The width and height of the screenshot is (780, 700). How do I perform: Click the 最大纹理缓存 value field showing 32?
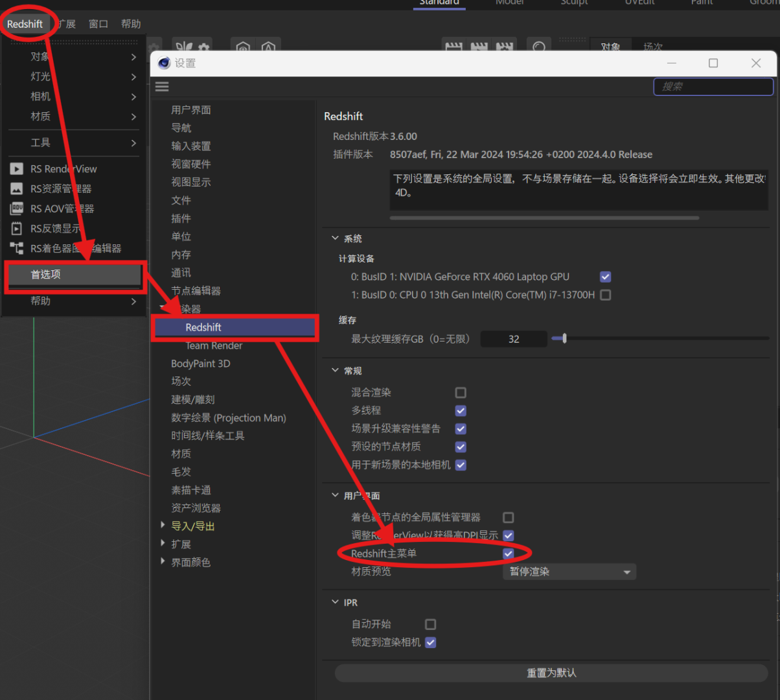[514, 339]
